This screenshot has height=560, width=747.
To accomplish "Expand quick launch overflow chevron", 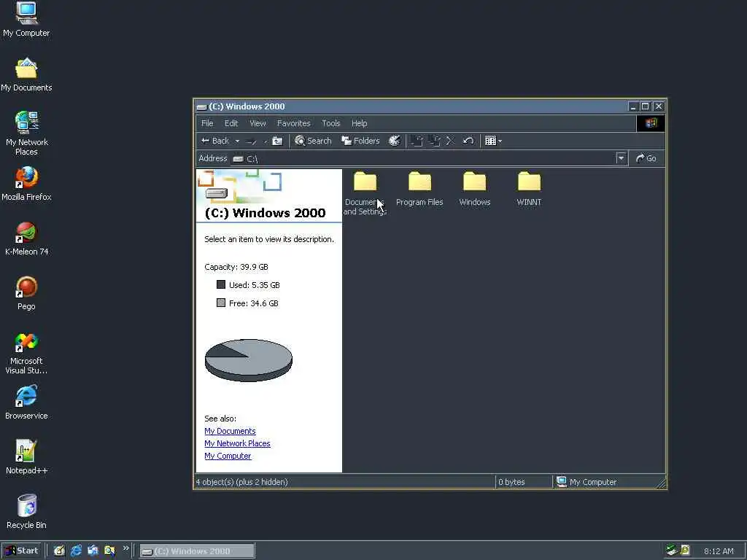I will 125,548.
